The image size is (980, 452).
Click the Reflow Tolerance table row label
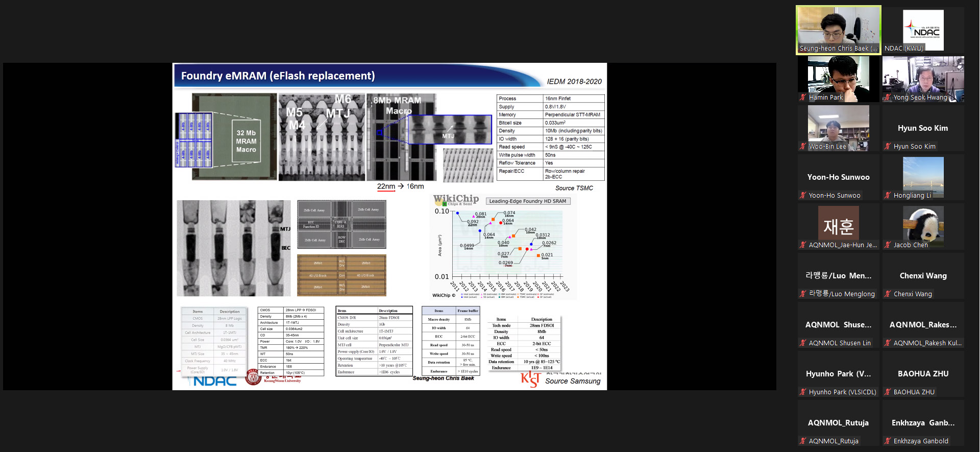tap(520, 163)
